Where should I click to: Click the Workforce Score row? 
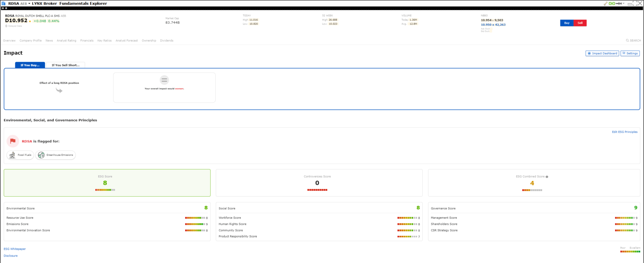coord(319,218)
